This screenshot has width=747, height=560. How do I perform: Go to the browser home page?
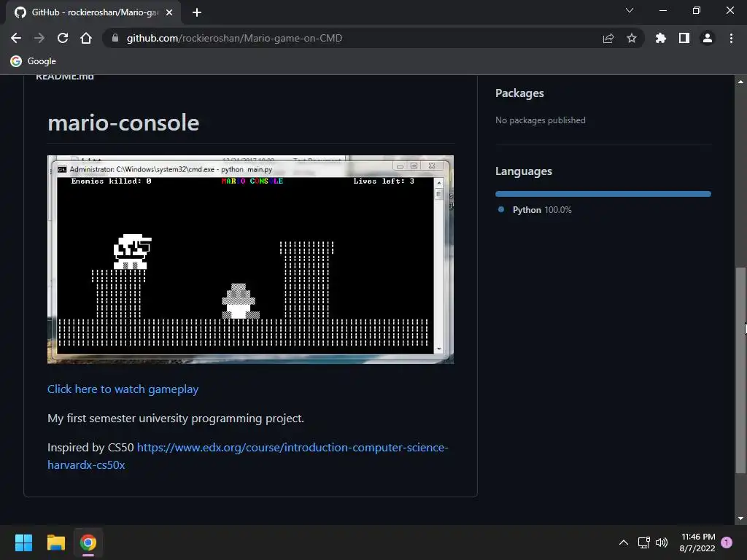tap(86, 38)
